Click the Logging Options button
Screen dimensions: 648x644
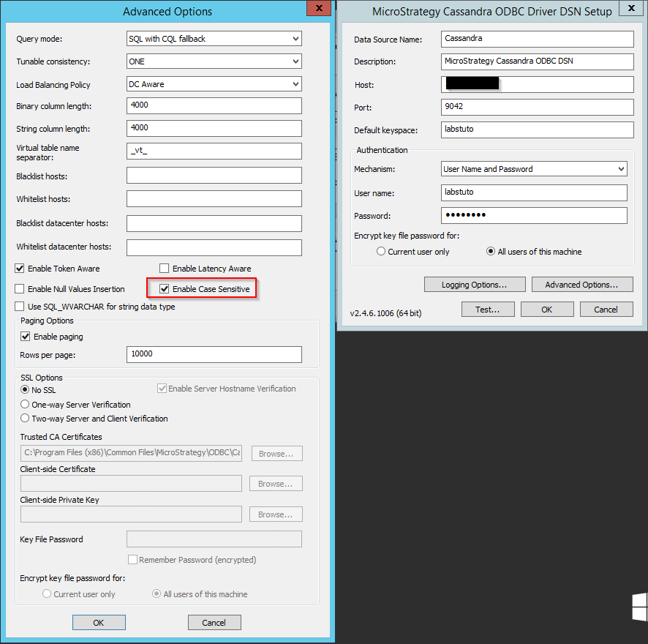[x=474, y=285]
